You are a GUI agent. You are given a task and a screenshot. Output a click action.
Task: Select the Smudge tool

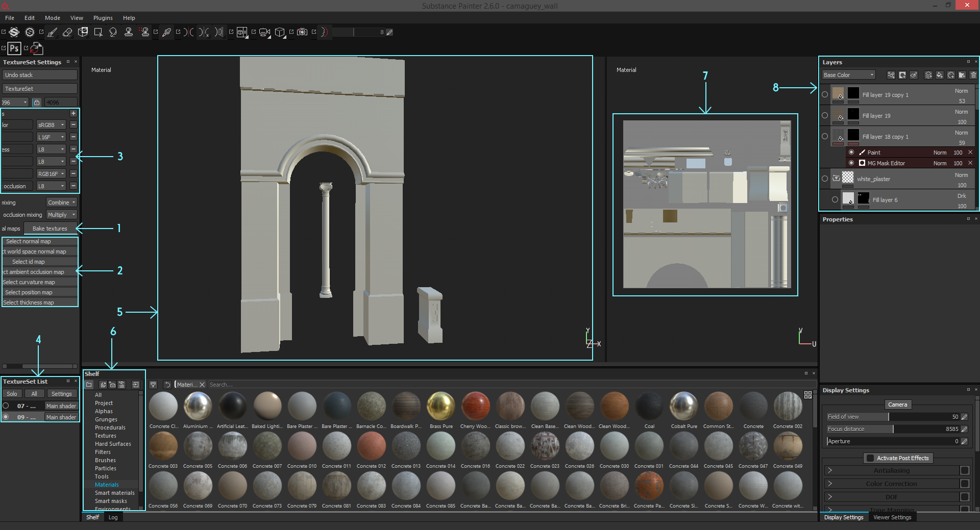click(x=113, y=32)
